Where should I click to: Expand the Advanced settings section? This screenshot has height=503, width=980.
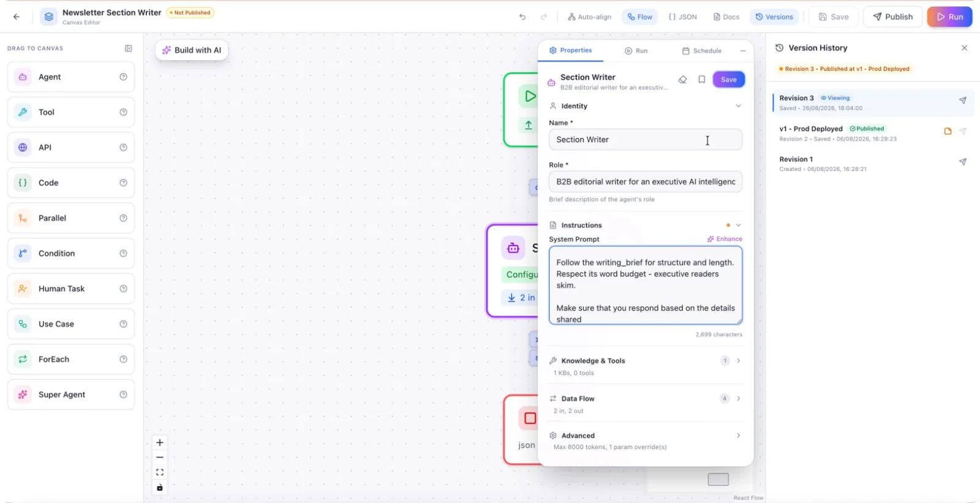[x=738, y=436]
